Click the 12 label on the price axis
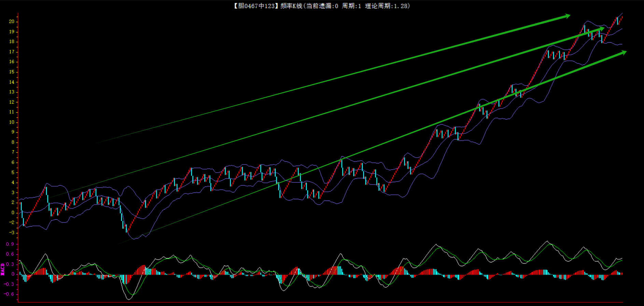644x306 pixels. [x=12, y=102]
